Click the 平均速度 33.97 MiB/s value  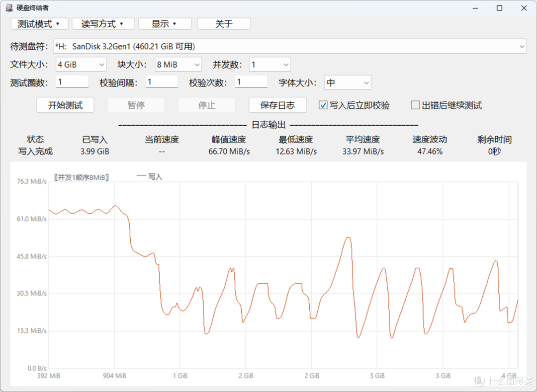pos(363,152)
